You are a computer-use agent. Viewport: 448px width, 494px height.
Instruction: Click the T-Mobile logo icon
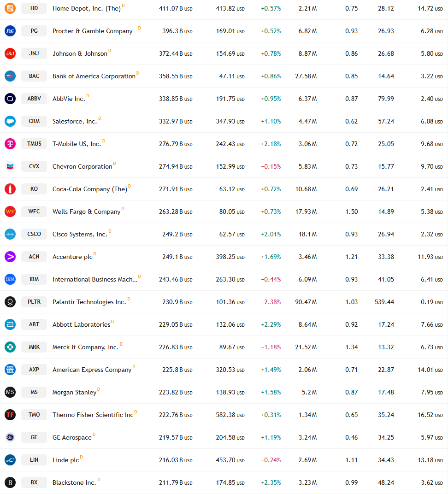(x=10, y=144)
